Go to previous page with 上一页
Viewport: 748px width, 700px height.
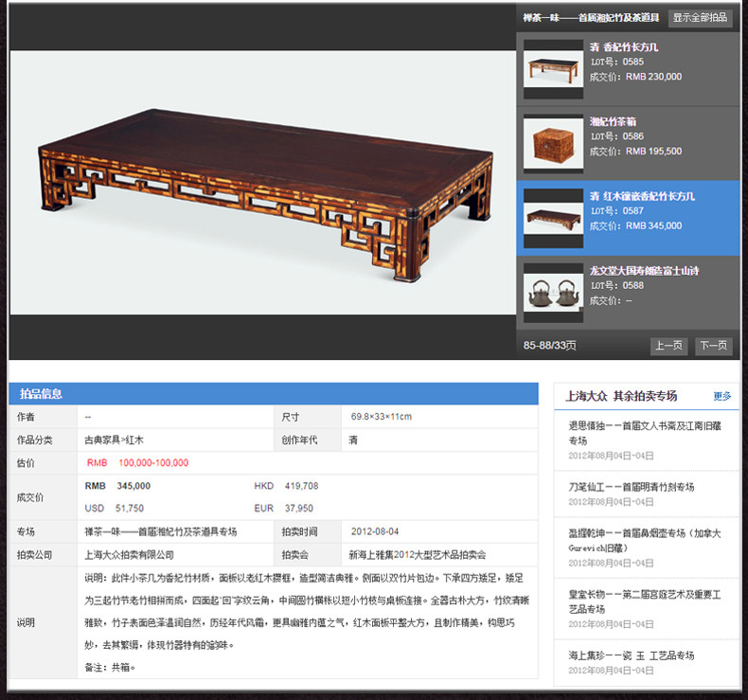click(x=668, y=346)
